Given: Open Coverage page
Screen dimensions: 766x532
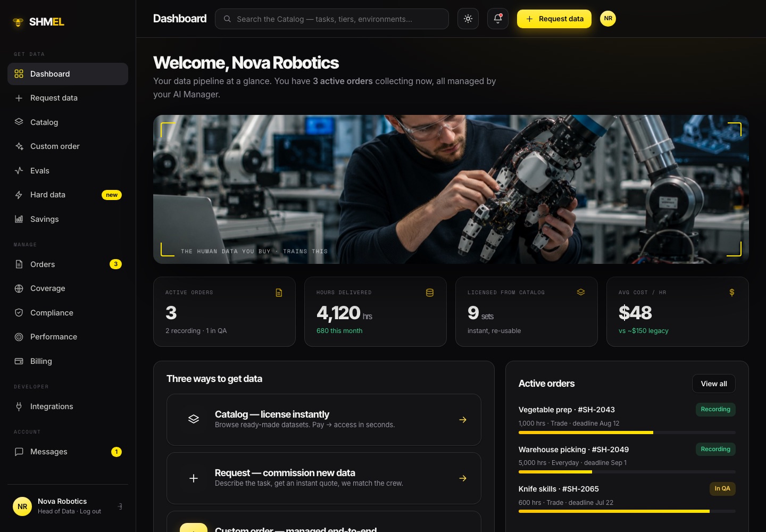Looking at the screenshot, I should click(68, 288).
